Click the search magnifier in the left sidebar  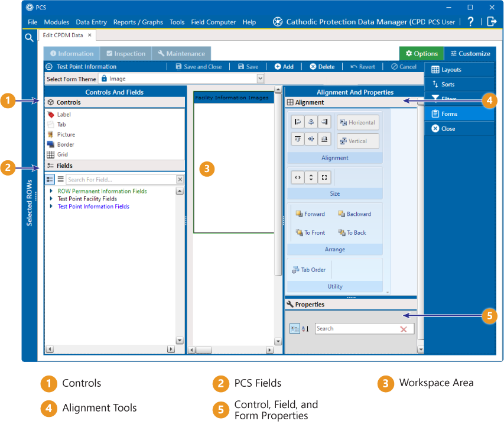click(29, 38)
